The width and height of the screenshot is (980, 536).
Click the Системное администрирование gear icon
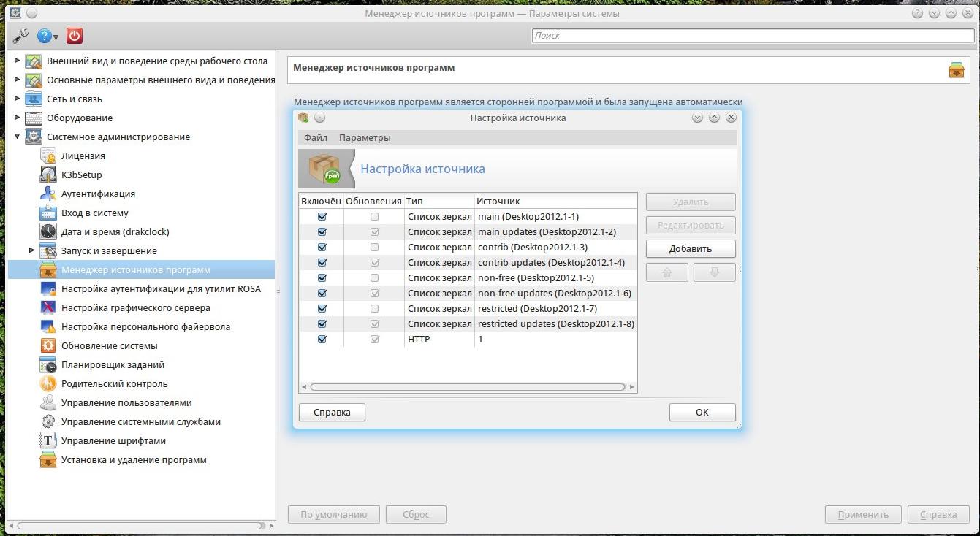(34, 137)
